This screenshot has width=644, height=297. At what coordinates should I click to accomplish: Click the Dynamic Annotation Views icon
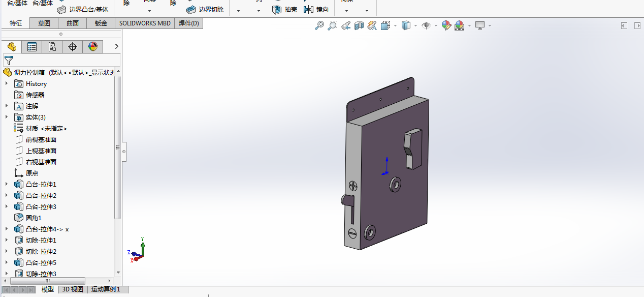[x=372, y=25]
